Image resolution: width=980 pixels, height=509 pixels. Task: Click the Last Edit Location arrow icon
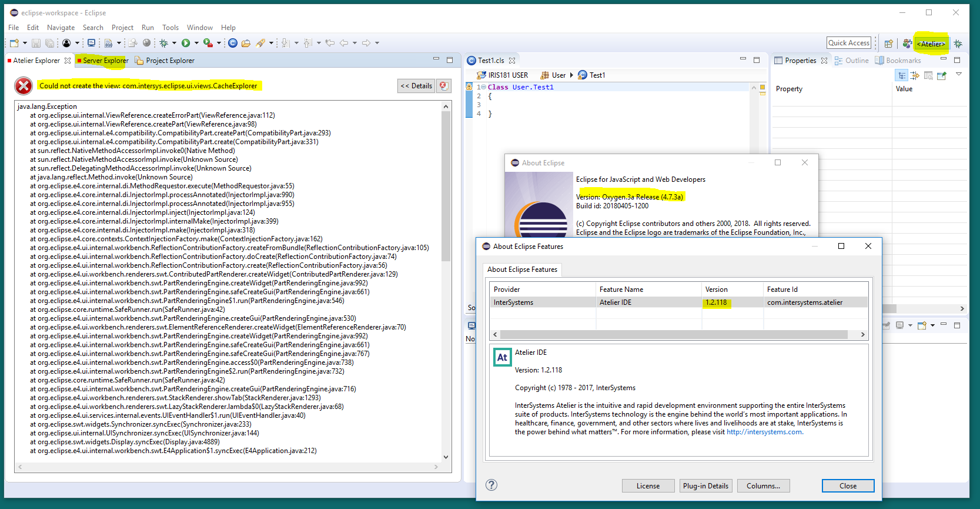click(x=330, y=43)
